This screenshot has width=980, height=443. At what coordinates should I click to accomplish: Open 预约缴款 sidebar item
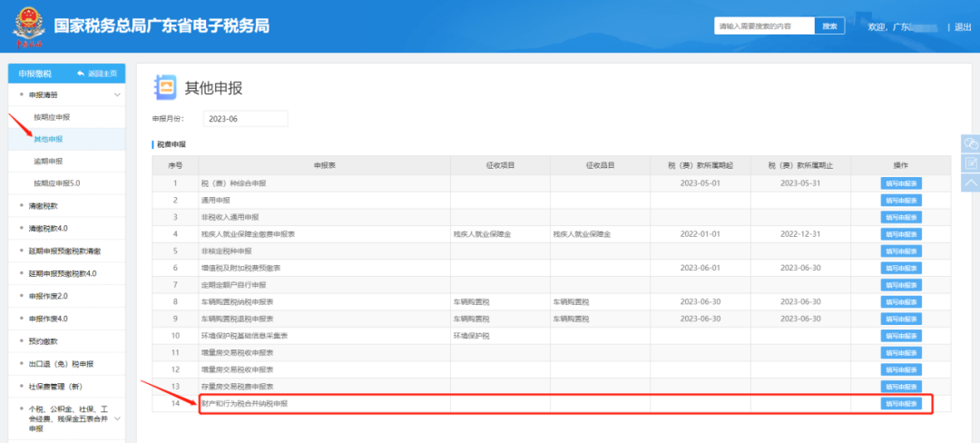44,341
